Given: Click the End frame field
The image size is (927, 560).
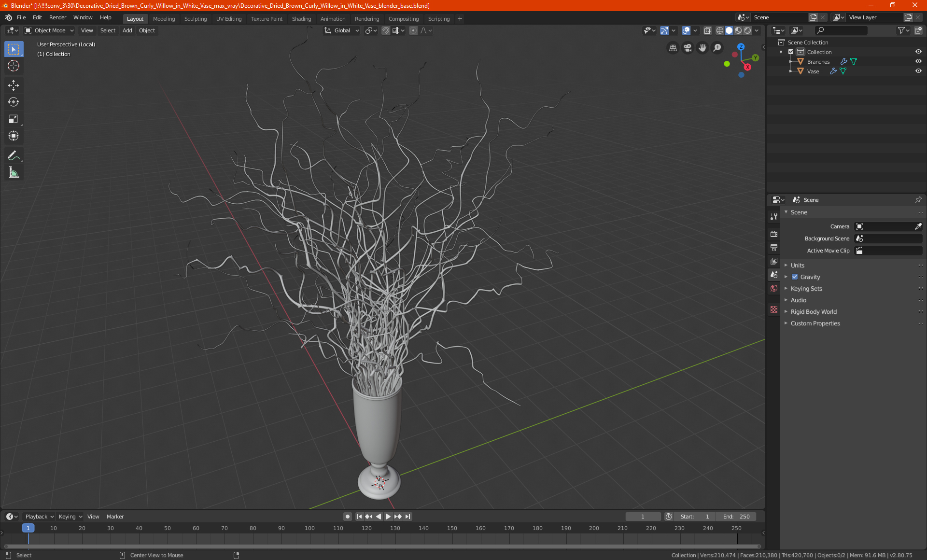Looking at the screenshot, I should click(x=736, y=516).
